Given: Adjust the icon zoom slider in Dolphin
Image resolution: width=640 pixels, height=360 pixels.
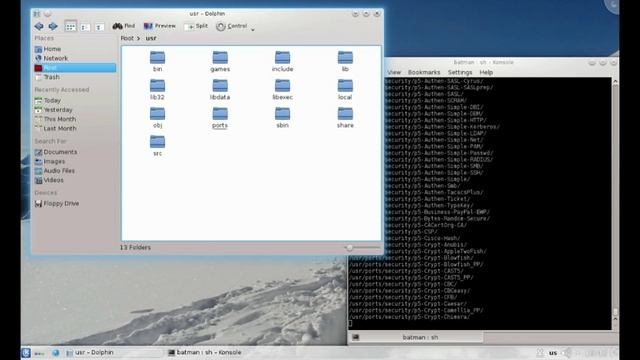Looking at the screenshot, I should click(362, 247).
